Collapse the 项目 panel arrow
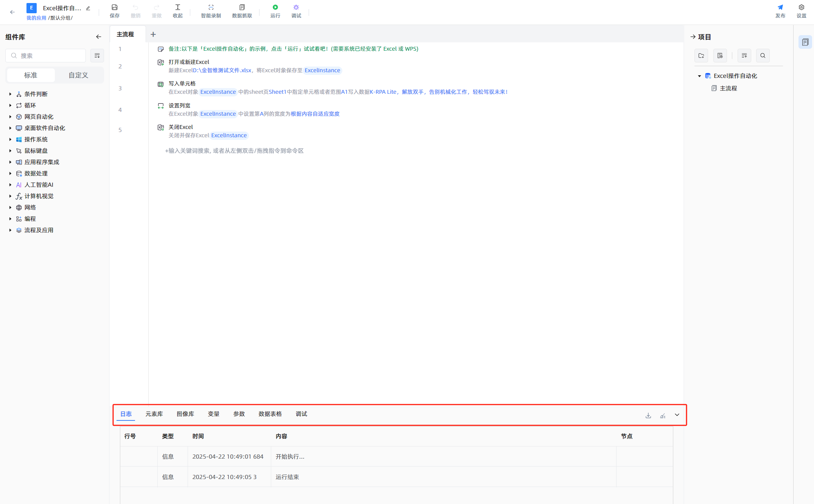The image size is (814, 504). (693, 37)
